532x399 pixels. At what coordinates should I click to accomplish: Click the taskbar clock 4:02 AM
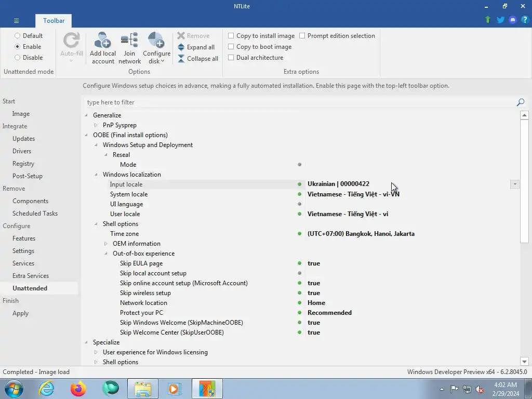tap(506, 385)
